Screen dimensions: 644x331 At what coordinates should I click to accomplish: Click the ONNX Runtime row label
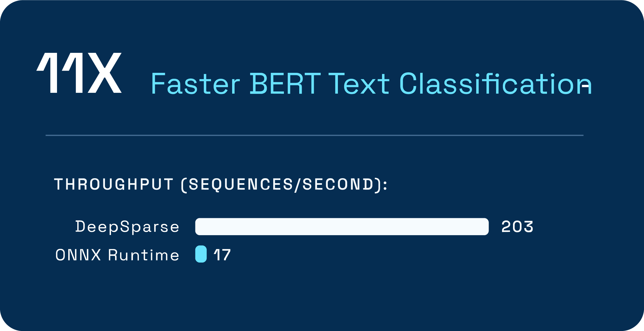(117, 255)
